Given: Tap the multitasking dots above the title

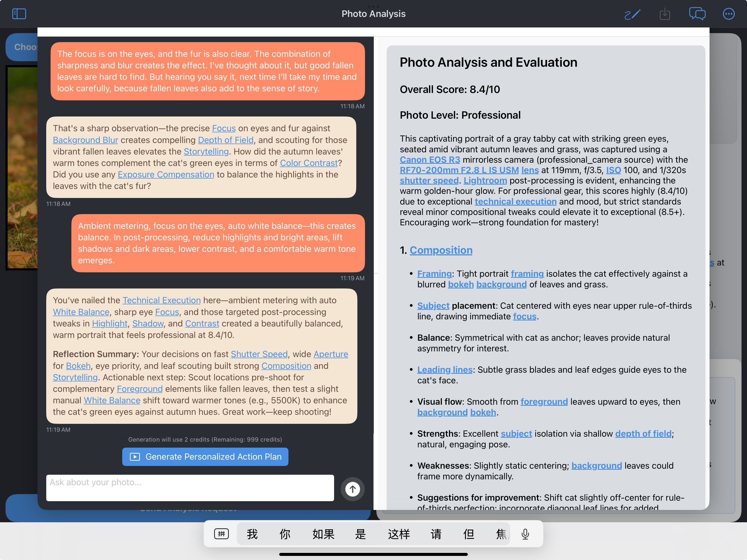Looking at the screenshot, I should pyautogui.click(x=373, y=6).
